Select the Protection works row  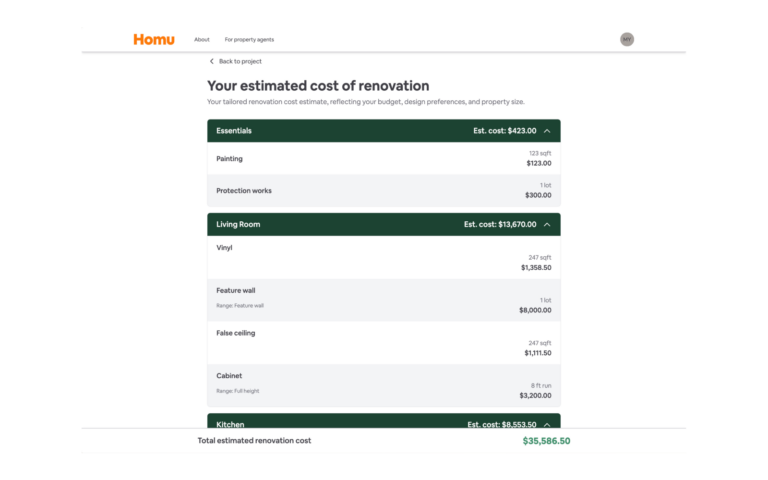[x=384, y=191]
